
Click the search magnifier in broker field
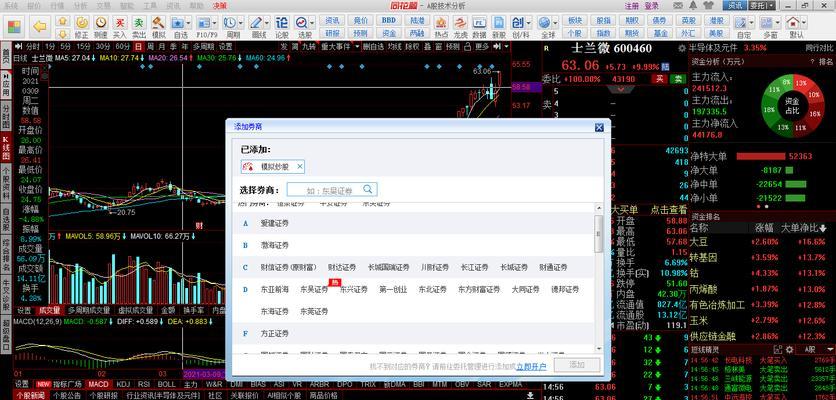point(368,189)
